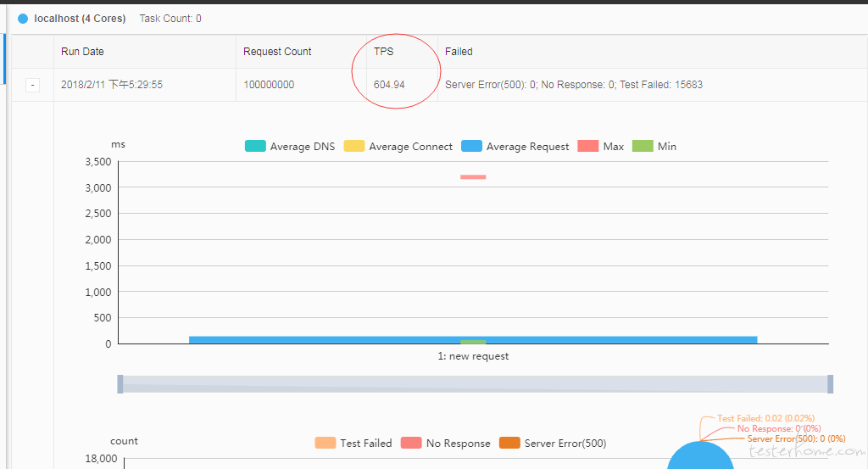Screen dimensions: 868x469
Task: Toggle Test Failed legend swatch
Action: (x=325, y=443)
